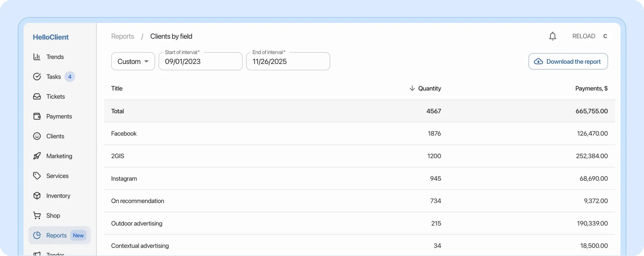Click 2GIS payments 252,384.00
Screen dimensions: 644x256
pyautogui.click(x=592, y=156)
